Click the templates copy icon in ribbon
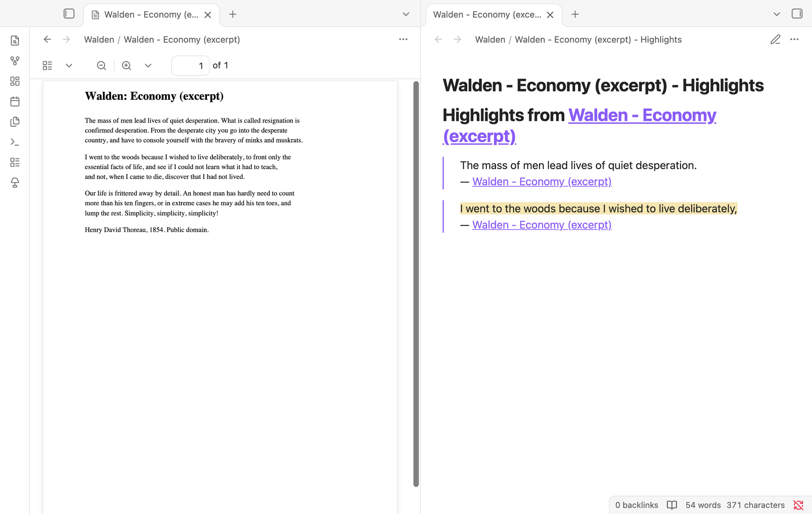 (15, 122)
